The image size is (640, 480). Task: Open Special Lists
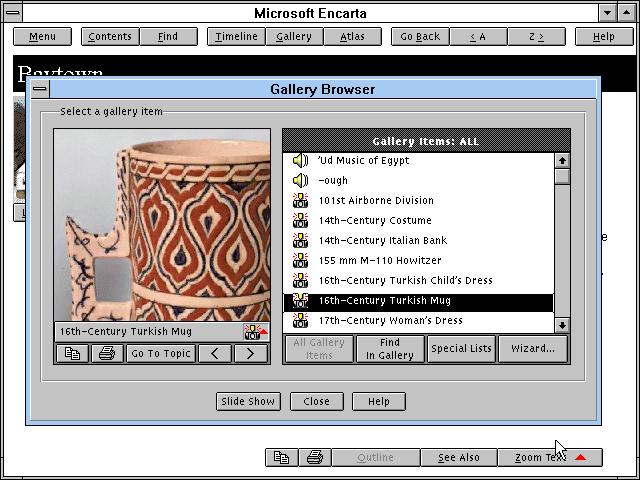click(461, 349)
